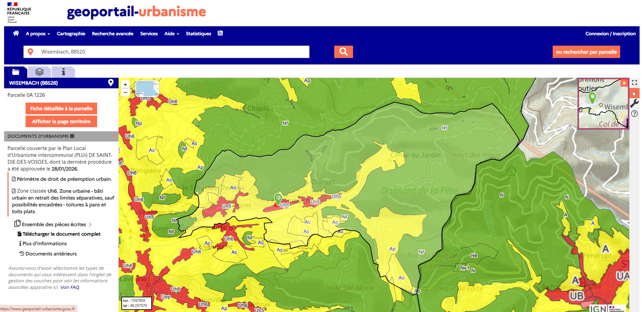Click Afficher la page territoire button
The height and width of the screenshot is (312, 644).
[61, 121]
